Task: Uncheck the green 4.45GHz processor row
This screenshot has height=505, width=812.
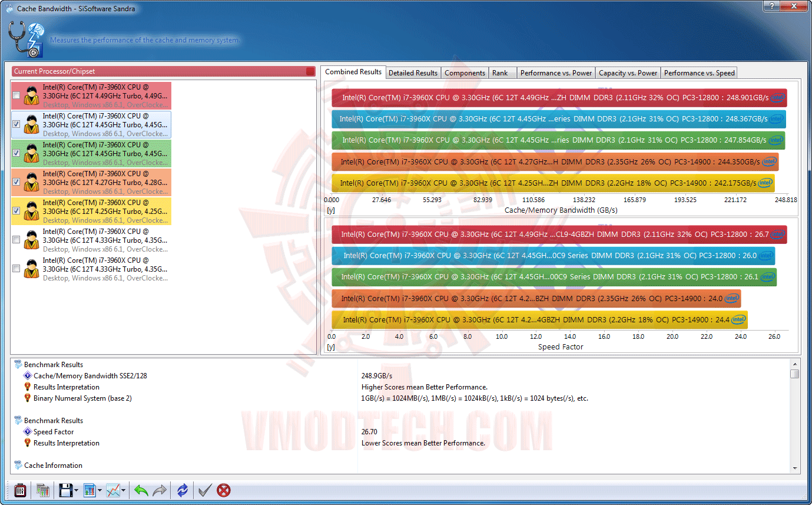Action: coord(16,153)
